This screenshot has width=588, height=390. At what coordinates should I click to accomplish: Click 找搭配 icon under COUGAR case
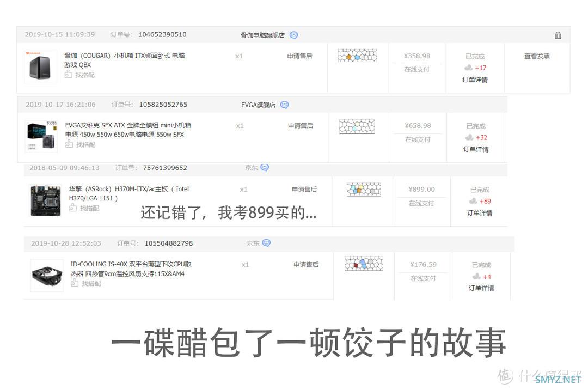68,74
